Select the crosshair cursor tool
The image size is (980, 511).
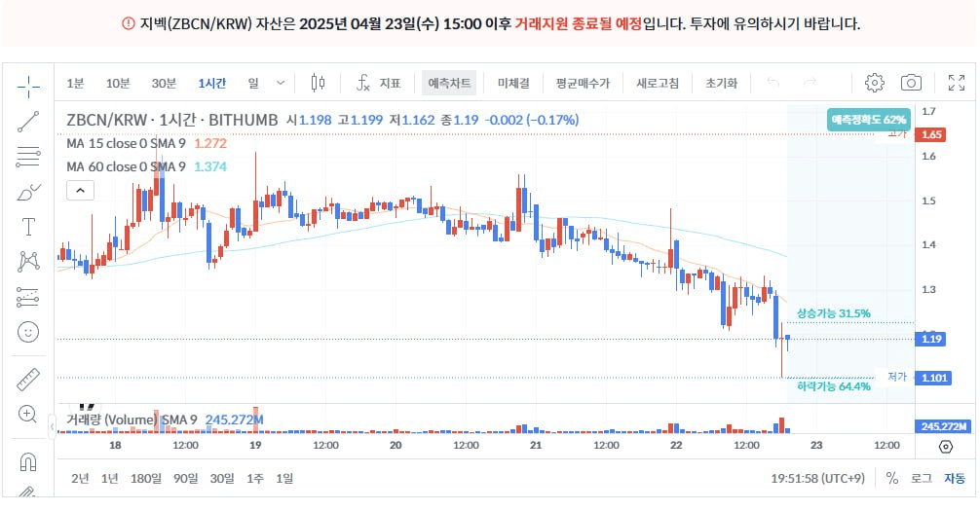[28, 87]
